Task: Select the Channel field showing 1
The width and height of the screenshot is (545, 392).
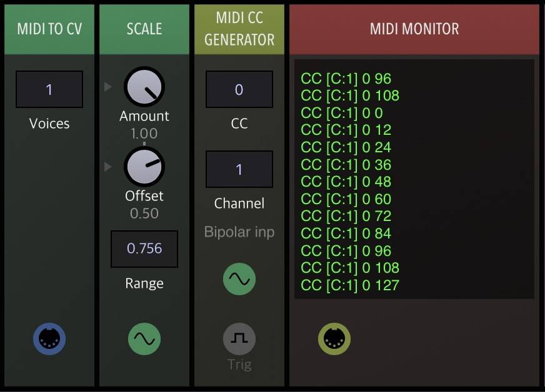Action: click(239, 169)
